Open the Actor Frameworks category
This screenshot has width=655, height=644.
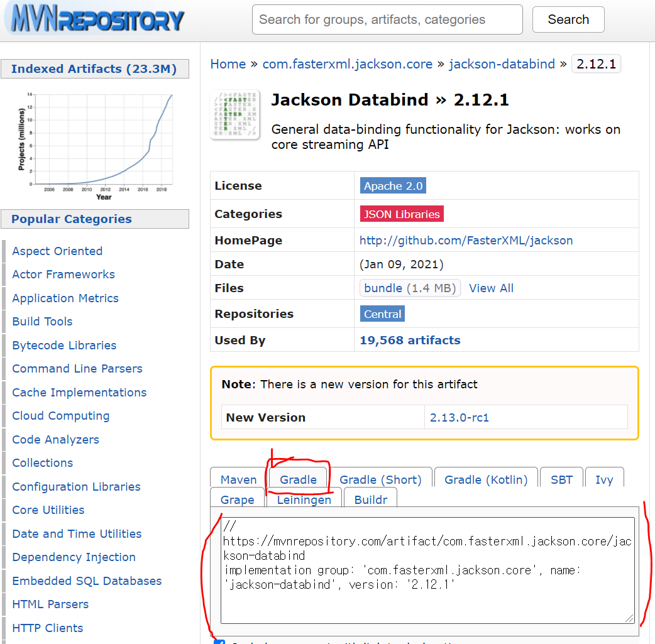click(x=63, y=275)
